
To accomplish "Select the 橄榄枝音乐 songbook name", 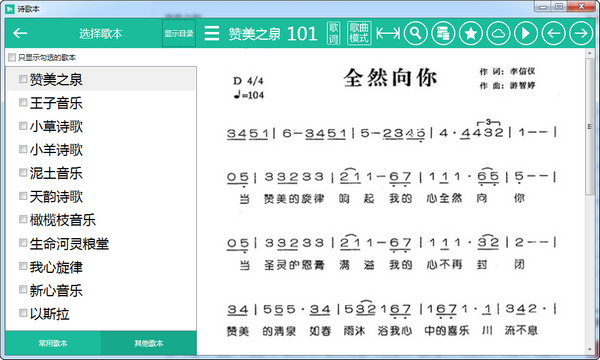I will pyautogui.click(x=63, y=220).
